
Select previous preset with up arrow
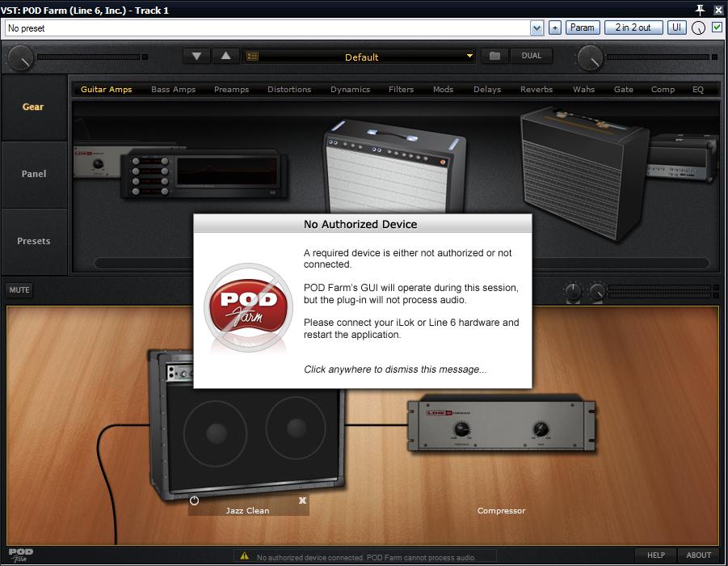[225, 57]
